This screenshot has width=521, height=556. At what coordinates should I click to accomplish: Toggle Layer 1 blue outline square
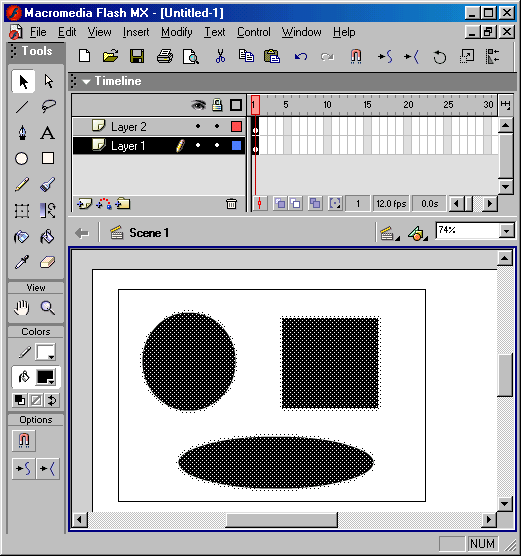tap(236, 146)
